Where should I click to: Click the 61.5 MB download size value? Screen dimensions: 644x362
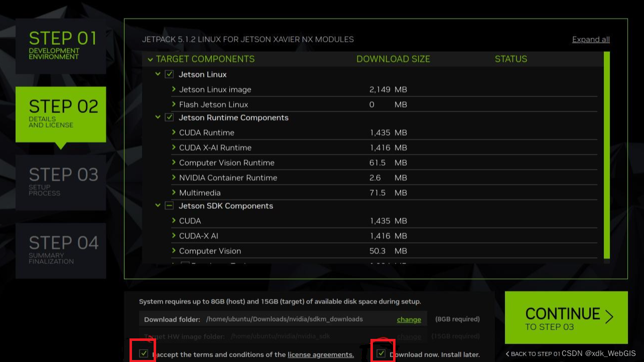pos(388,163)
